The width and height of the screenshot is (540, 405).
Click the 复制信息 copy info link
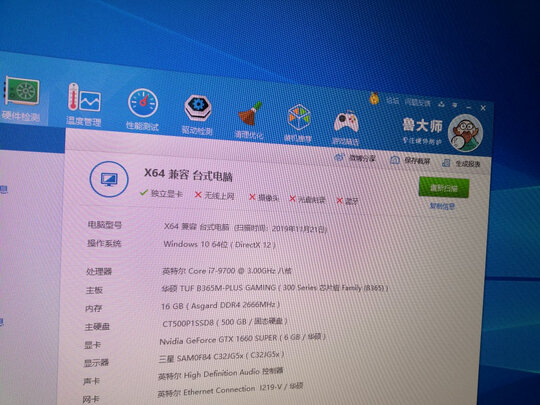442,206
